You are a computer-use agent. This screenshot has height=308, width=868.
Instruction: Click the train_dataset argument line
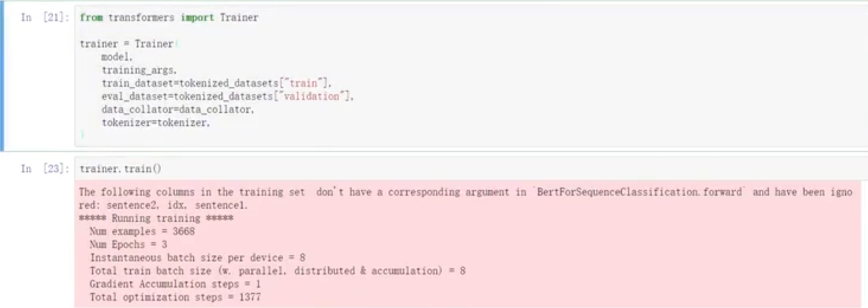(x=216, y=83)
